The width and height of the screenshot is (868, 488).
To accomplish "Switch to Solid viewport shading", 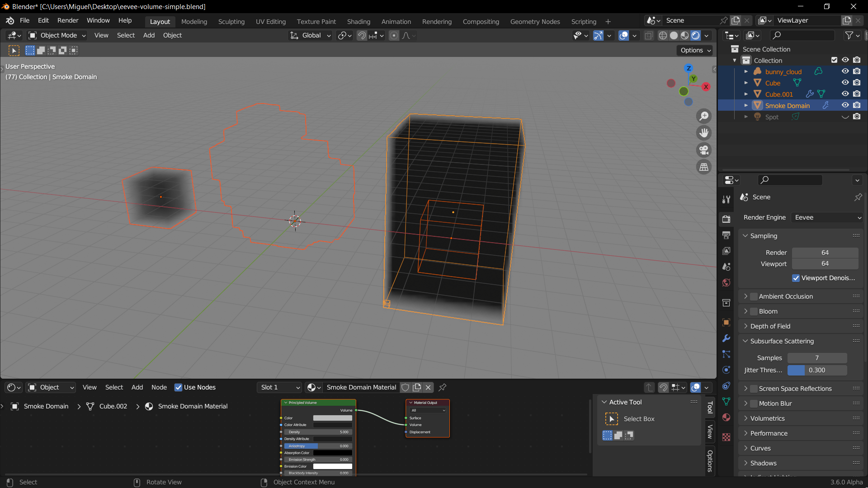I will pyautogui.click(x=674, y=35).
